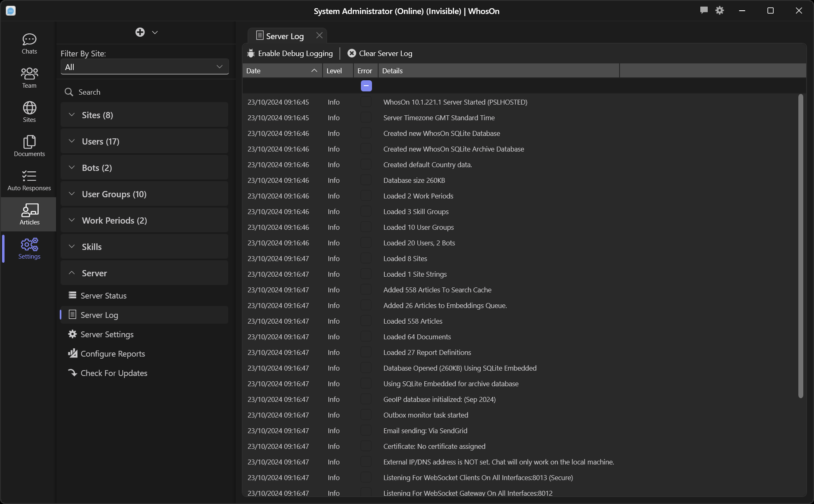The height and width of the screenshot is (504, 814).
Task: Click Enable Debug Logging button
Action: [291, 52]
